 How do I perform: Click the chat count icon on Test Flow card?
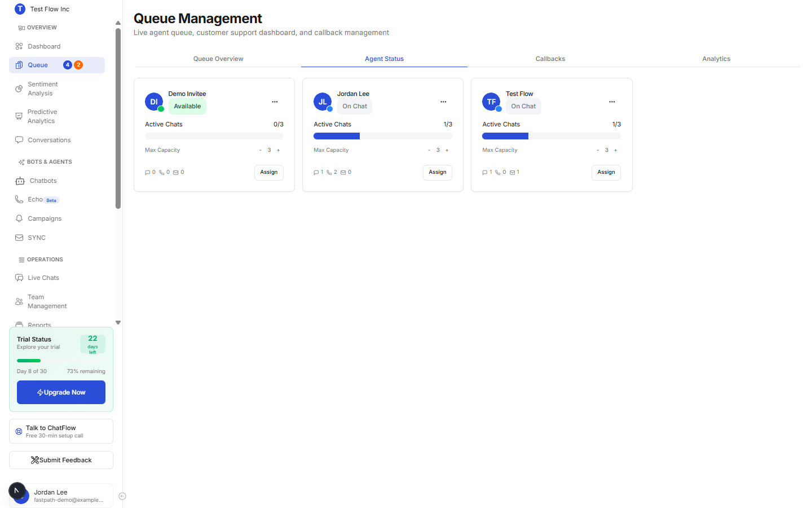[485, 173]
